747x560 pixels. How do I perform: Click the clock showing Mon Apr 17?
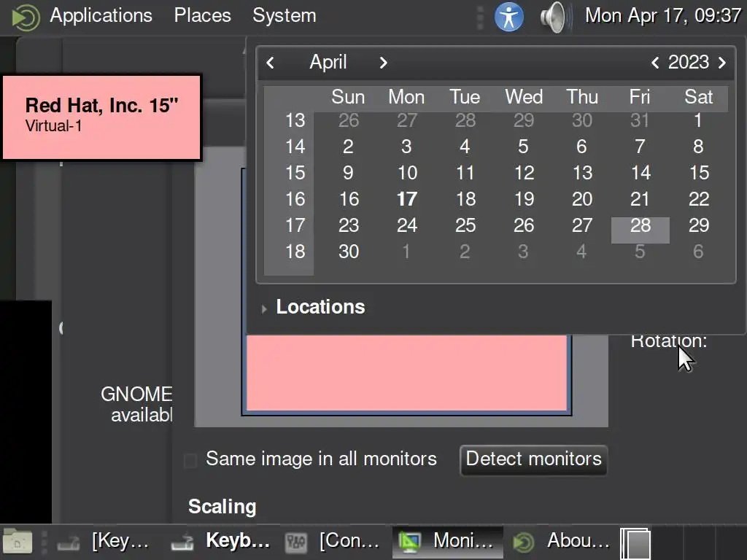pos(662,15)
